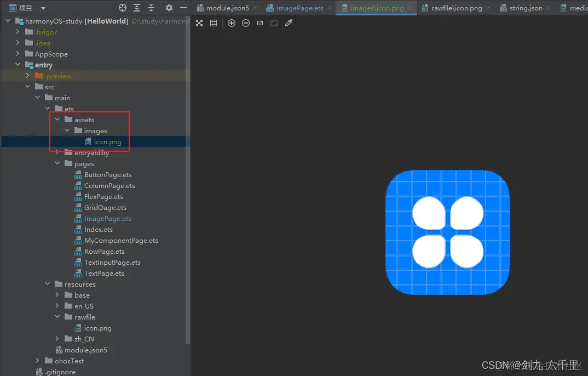Click the fit zoom to window icon

point(274,23)
